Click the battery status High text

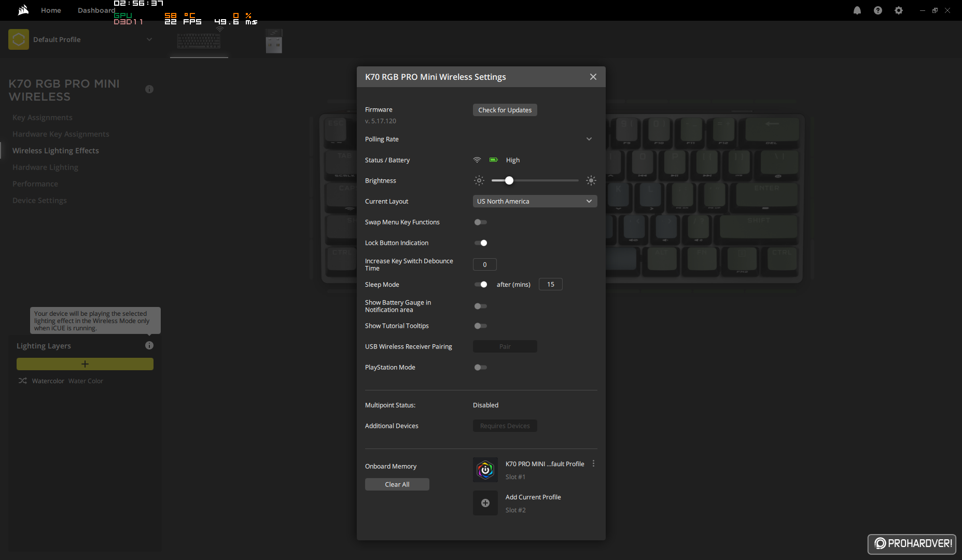tap(513, 160)
